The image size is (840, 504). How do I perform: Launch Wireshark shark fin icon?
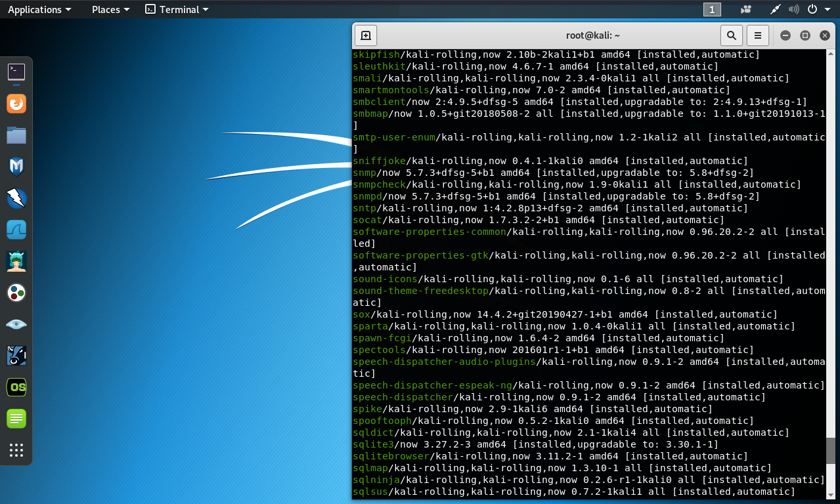pyautogui.click(x=16, y=230)
